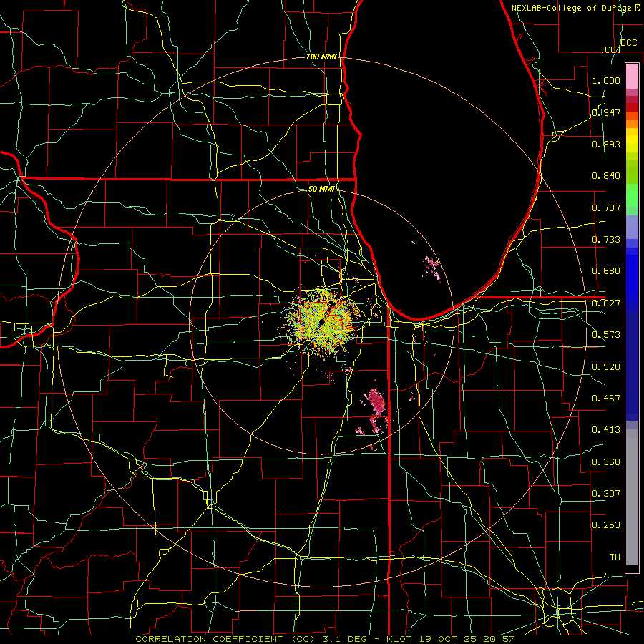644x644 pixels.
Task: Click the 0.413 scale value
Action: tap(606, 430)
